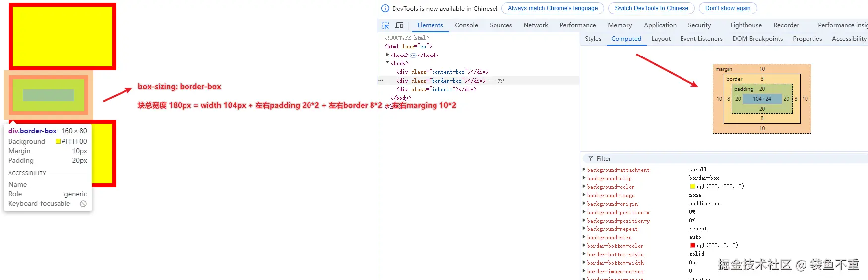This screenshot has height=280, width=868.
Task: Open the Security tab
Action: click(699, 25)
